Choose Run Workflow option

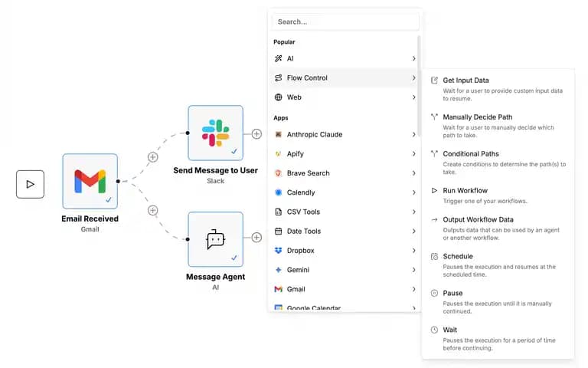click(x=498, y=195)
